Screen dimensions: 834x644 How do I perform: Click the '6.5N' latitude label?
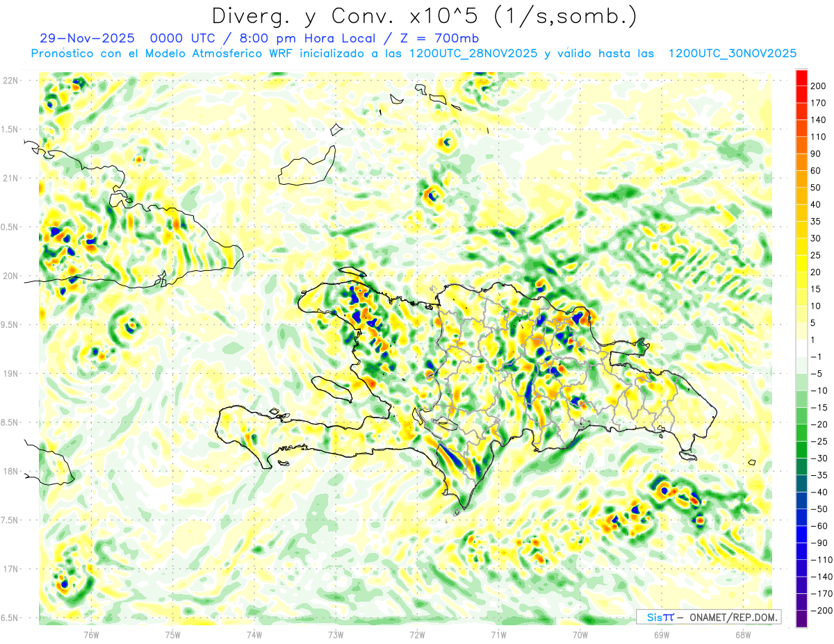[x=10, y=618]
